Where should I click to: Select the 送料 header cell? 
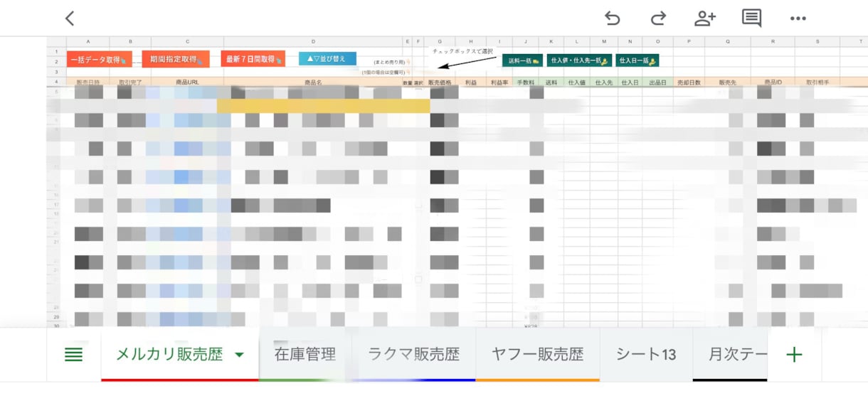pyautogui.click(x=551, y=82)
